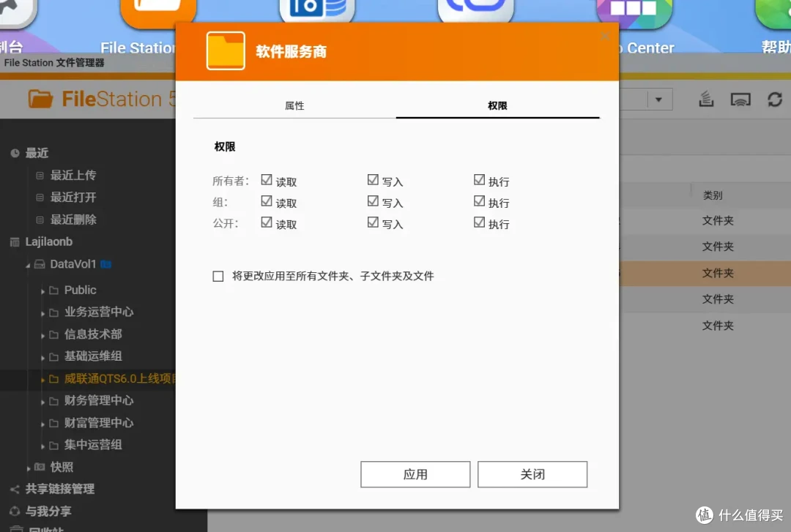This screenshot has height=532, width=791.
Task: Click the 类别 column header
Action: coord(713,195)
